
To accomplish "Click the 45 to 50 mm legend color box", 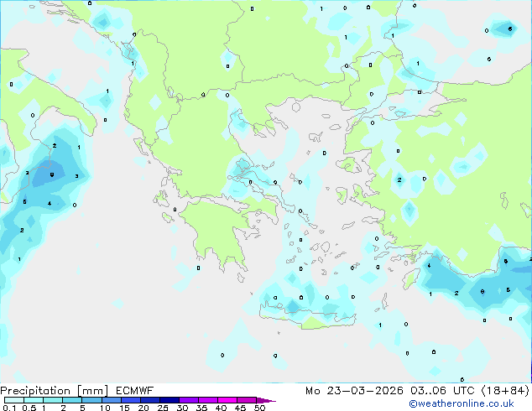I will [247, 400].
